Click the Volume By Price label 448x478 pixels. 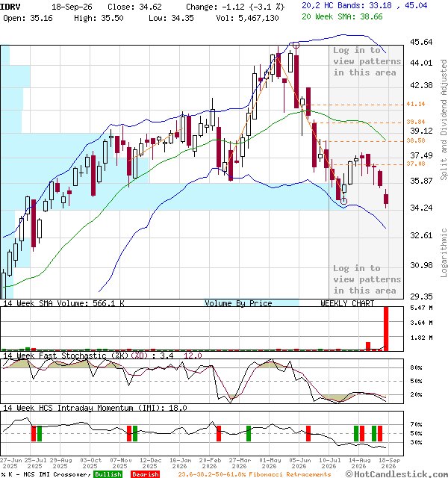pos(238,303)
